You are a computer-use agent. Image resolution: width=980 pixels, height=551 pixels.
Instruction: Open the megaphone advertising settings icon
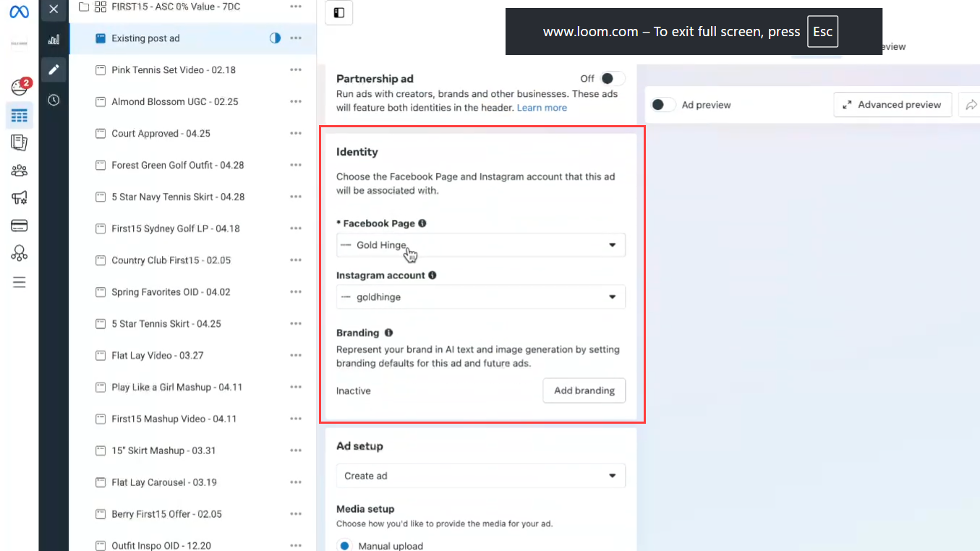pos(20,197)
